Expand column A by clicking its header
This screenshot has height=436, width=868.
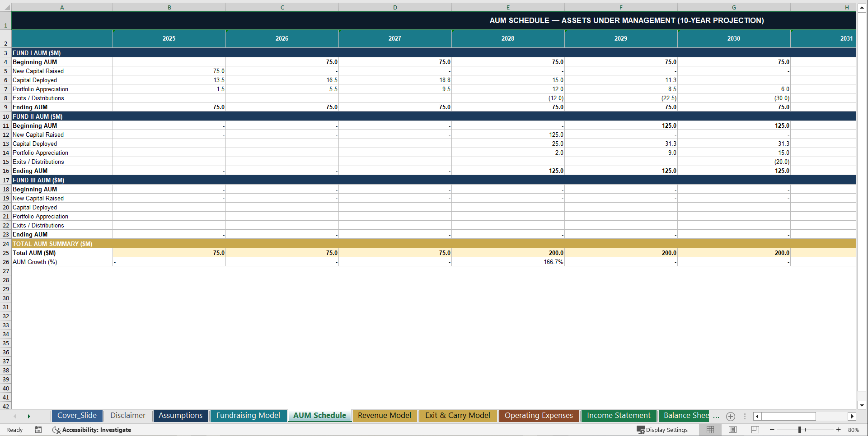(62, 7)
